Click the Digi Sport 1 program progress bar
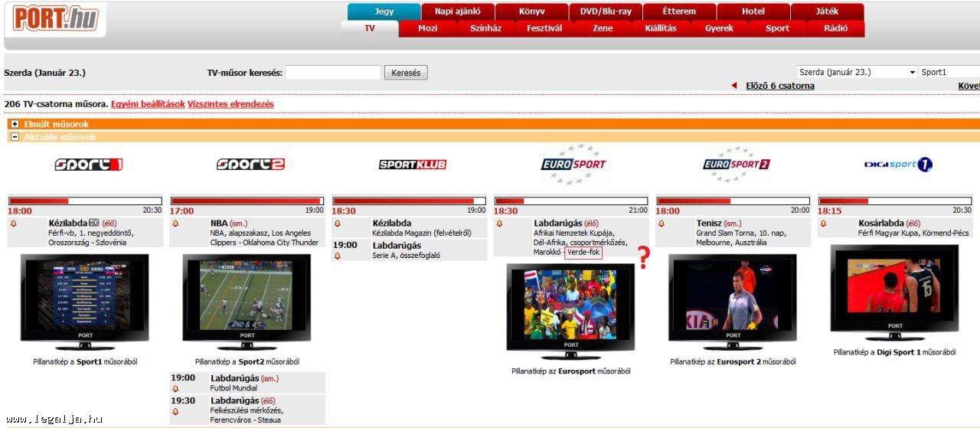This screenshot has width=980, height=428. pyautogui.click(x=895, y=201)
